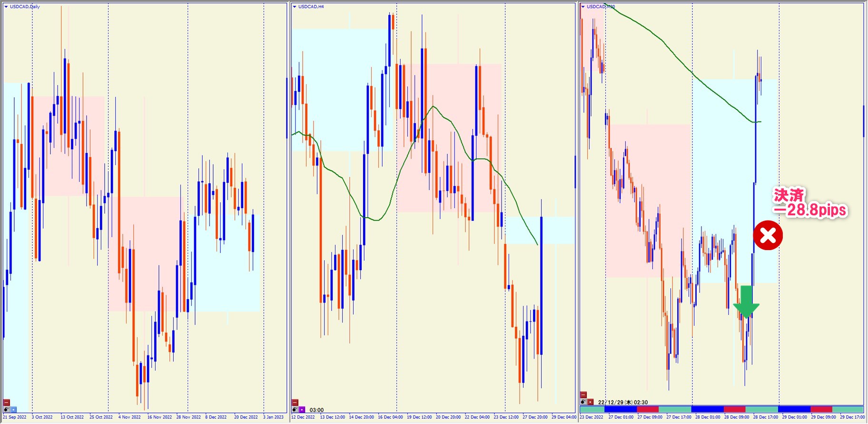This screenshot has width=868, height=424.
Task: Click the red X exit marker
Action: (x=768, y=235)
